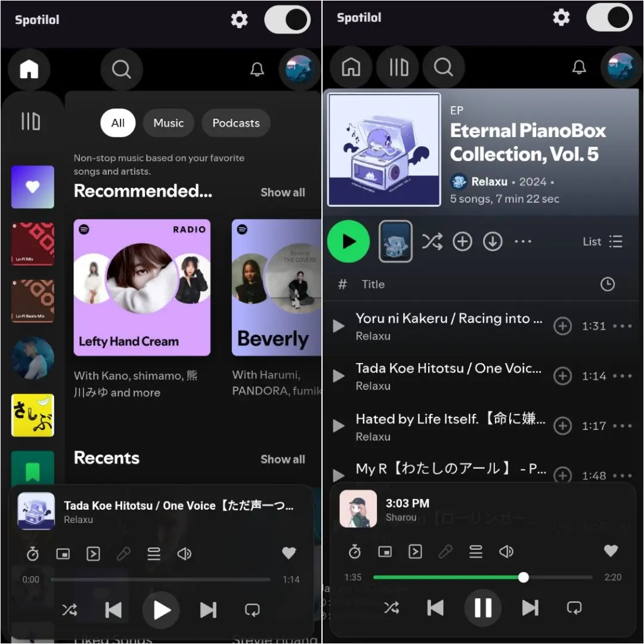Add Hated by Life Itself to library
Screen dimensions: 644x644
[x=563, y=426]
